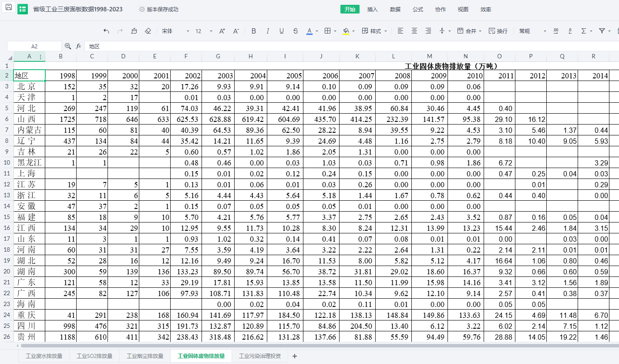Open the 宋体 font name dropdown
Viewport: 619px width, 364px height.
(x=175, y=31)
